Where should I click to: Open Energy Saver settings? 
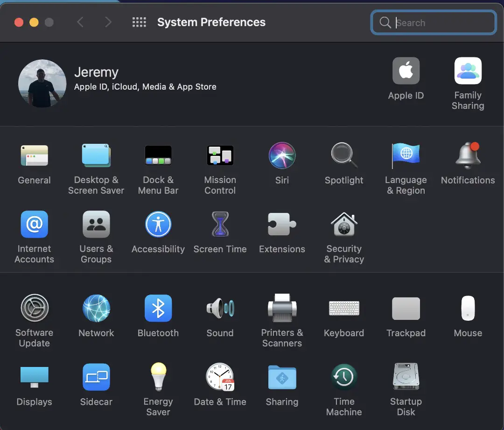158,377
